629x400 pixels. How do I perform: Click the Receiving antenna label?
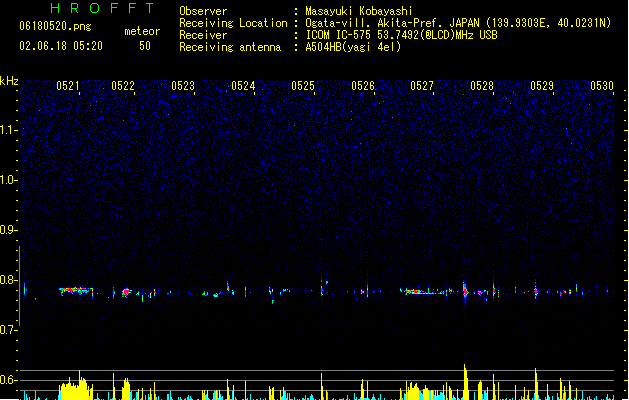tap(230, 47)
